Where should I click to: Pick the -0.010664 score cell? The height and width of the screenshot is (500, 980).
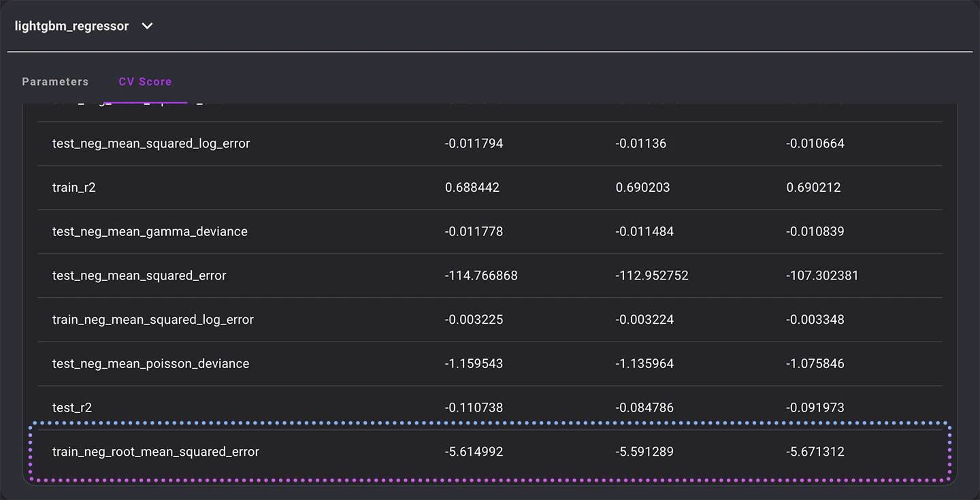(x=815, y=144)
